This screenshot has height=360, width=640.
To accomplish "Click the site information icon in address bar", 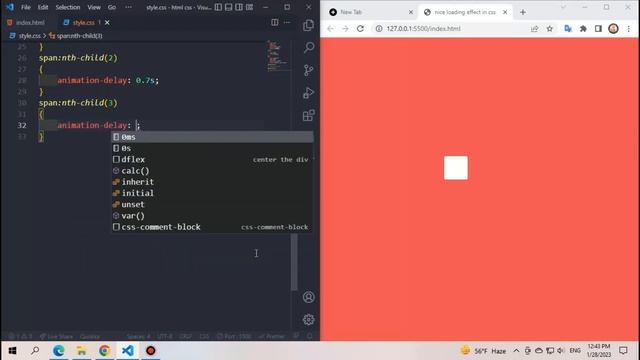I will (x=379, y=29).
